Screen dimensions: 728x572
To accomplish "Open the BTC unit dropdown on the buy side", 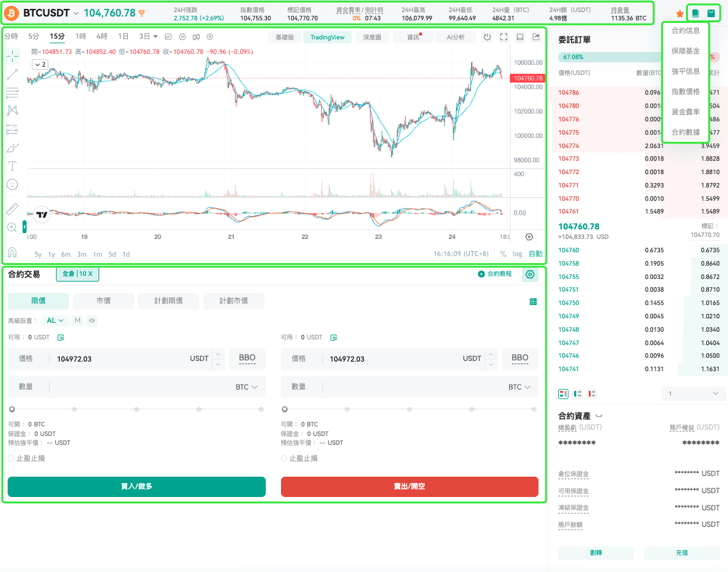I will 247,387.
